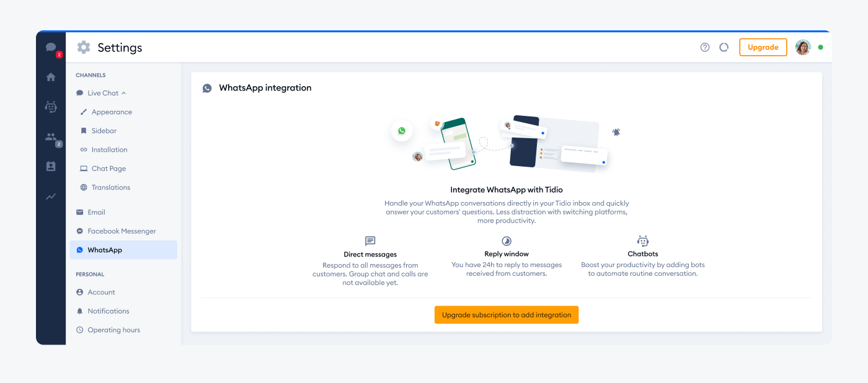Click the Direct messages chat icon
Screen dimensions: 868x383
coord(370,241)
